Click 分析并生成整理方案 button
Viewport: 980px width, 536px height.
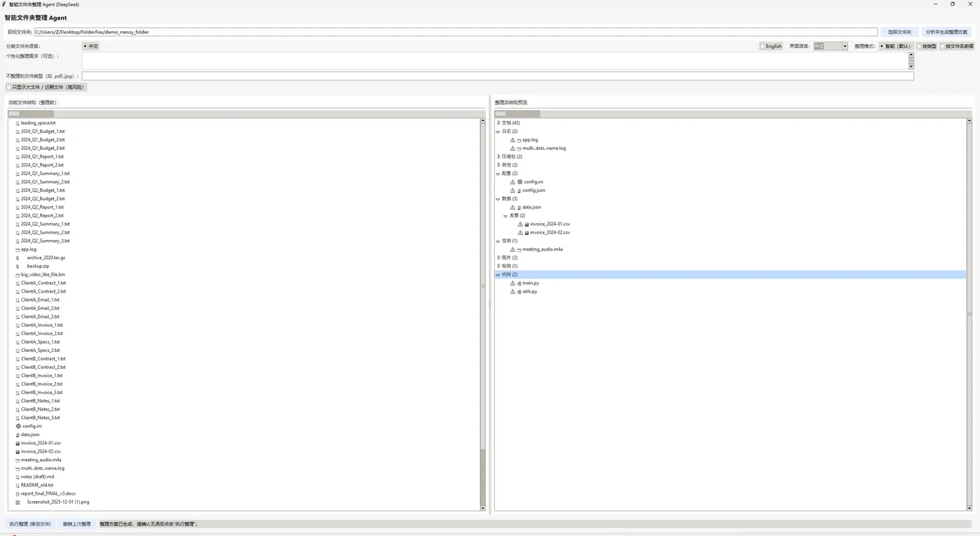click(x=946, y=32)
